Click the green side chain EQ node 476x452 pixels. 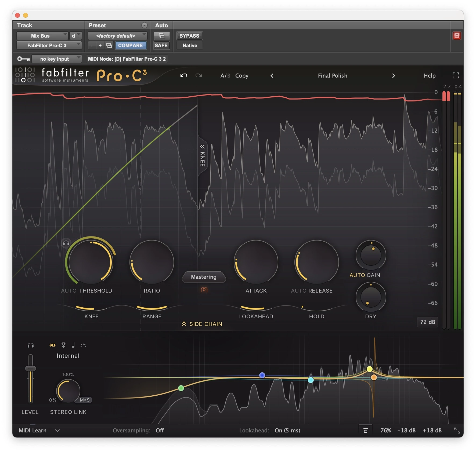coord(181,388)
